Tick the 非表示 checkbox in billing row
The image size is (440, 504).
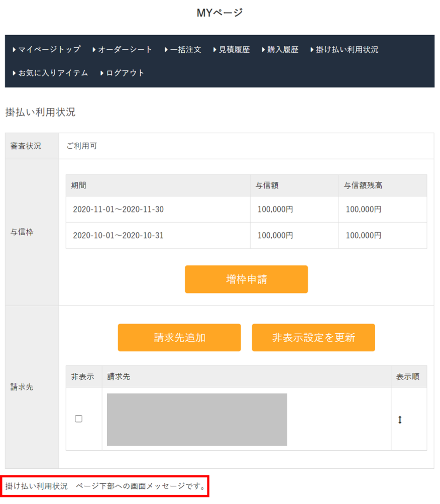[x=79, y=419]
